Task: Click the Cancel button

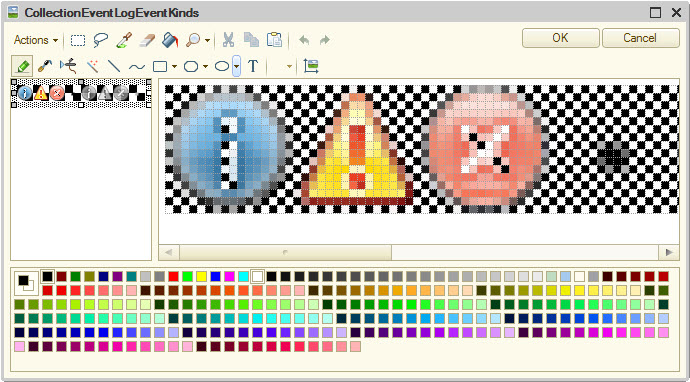Action: pos(641,38)
